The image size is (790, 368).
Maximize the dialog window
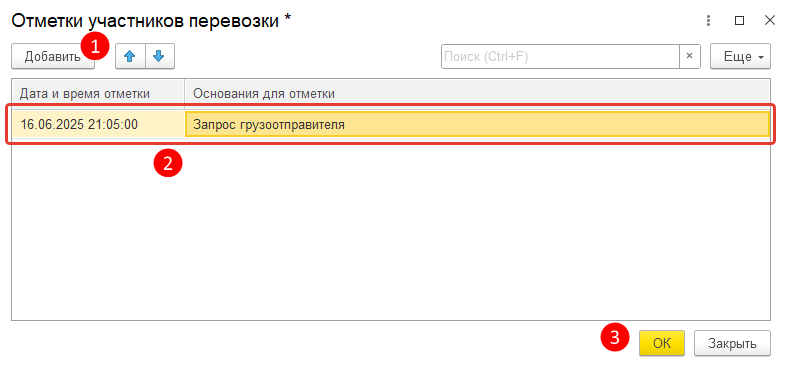coord(739,21)
